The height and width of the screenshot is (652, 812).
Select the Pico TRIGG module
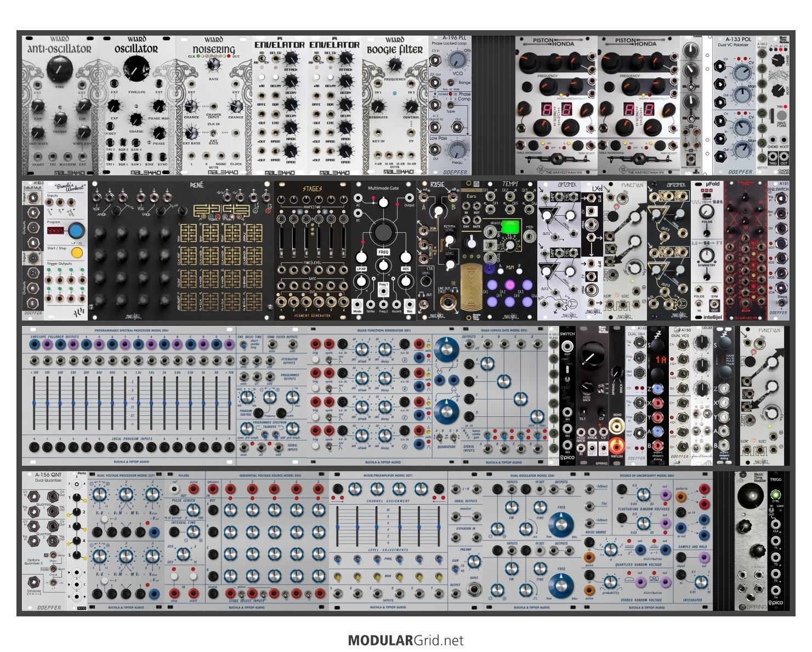(x=776, y=541)
